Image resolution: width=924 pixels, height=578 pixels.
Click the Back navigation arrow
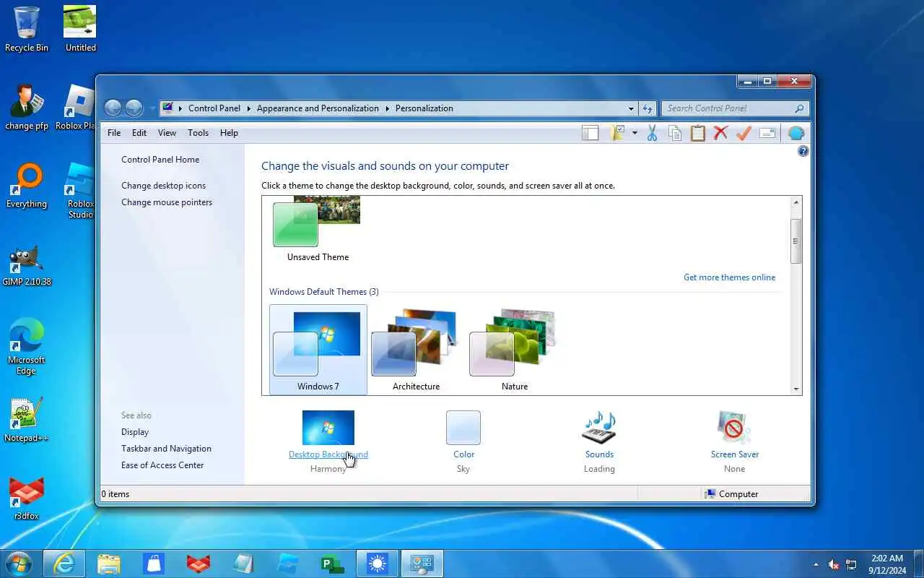pyautogui.click(x=113, y=108)
